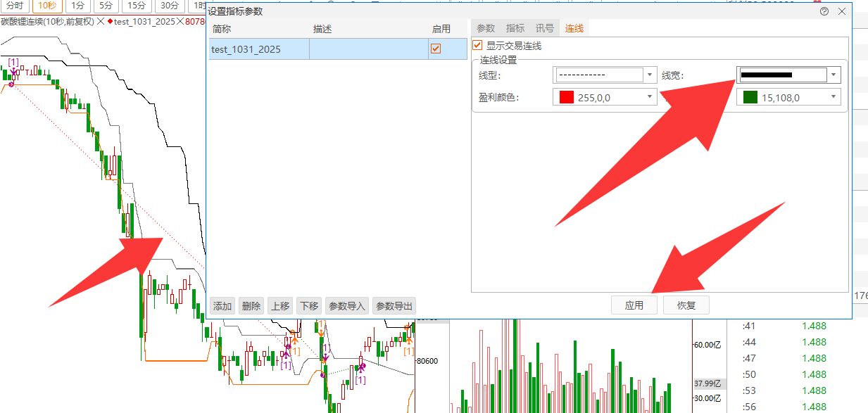The height and width of the screenshot is (413, 868).
Task: Remove the test_1031_2025 indicator from chart header
Action: pos(180,22)
